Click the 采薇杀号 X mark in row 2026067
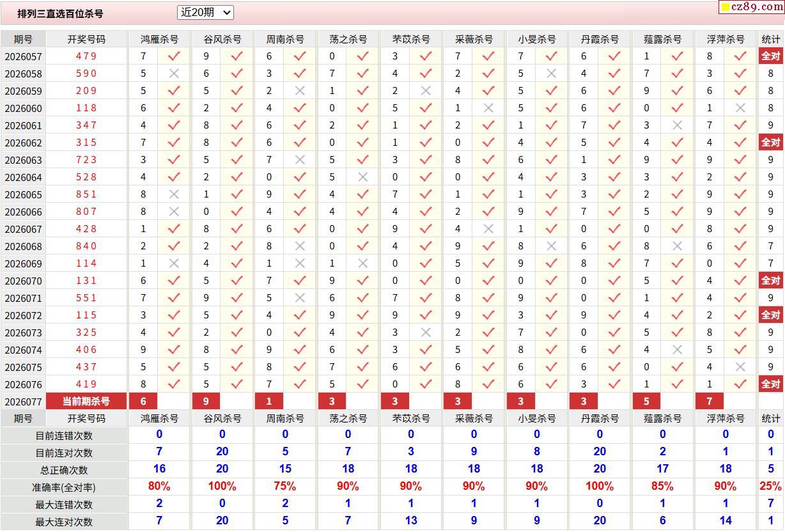 coord(488,229)
